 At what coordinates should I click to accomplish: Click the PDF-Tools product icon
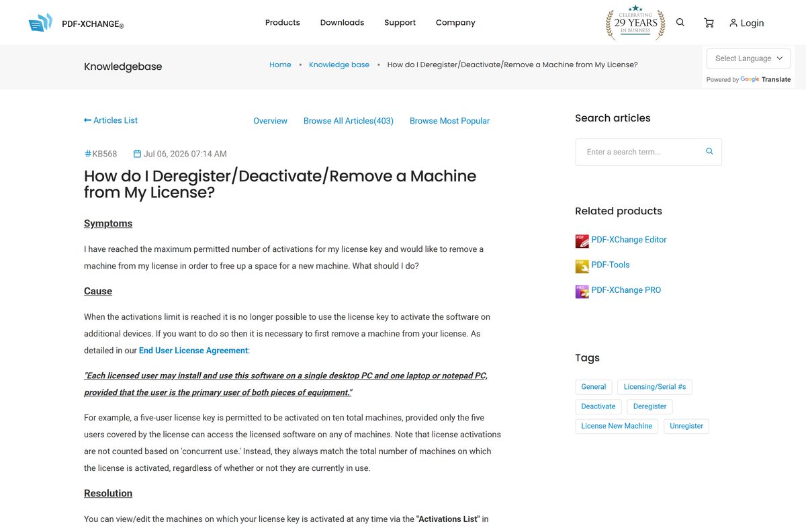pyautogui.click(x=582, y=266)
